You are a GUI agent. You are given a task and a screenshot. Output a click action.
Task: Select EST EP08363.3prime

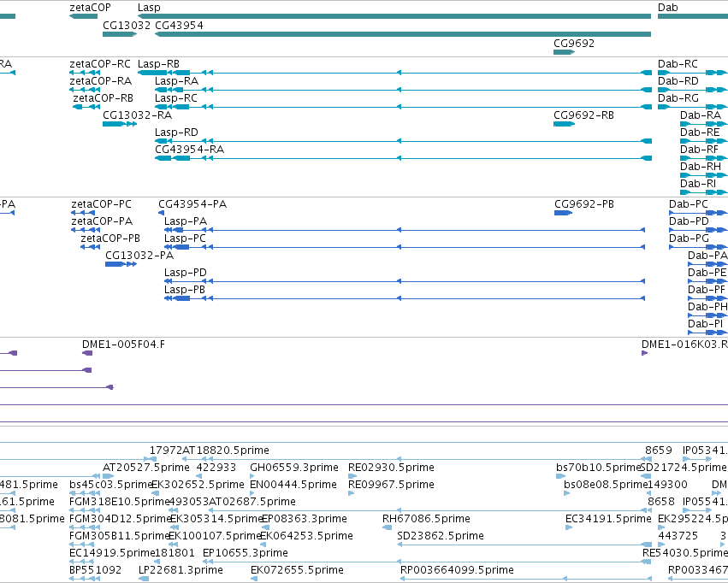pos(305,519)
